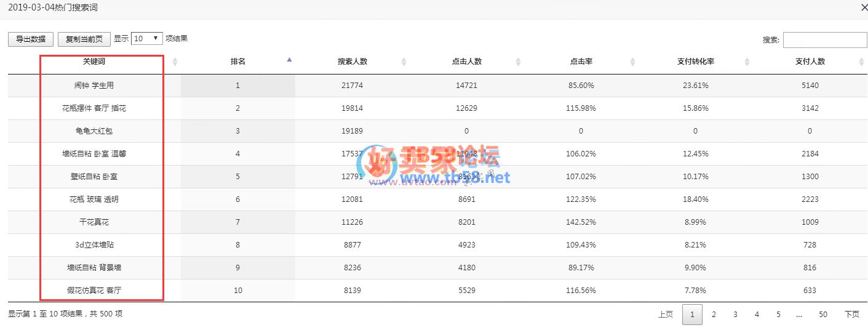Sort by 点击人数 column sort icon
Screen dimensions: 868x330
518,62
